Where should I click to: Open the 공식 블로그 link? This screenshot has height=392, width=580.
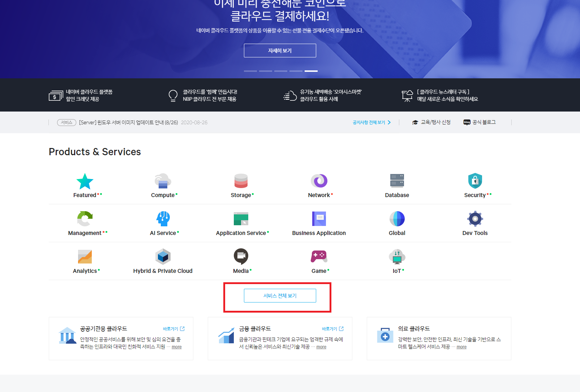[x=480, y=122]
